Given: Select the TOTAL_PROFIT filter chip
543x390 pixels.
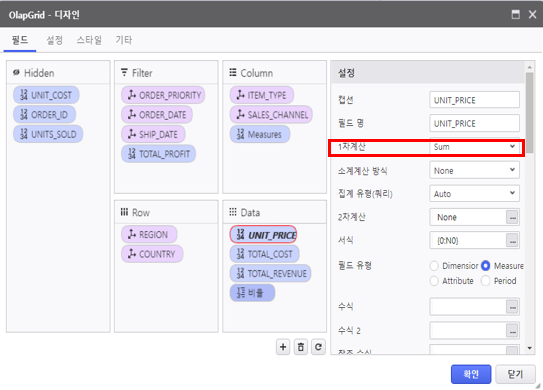Looking at the screenshot, I should (159, 154).
